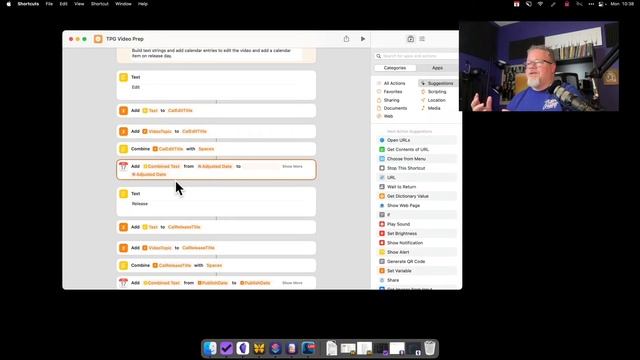Select the Choose from Menu icon
This screenshot has height=360, width=640.
pyautogui.click(x=382, y=159)
